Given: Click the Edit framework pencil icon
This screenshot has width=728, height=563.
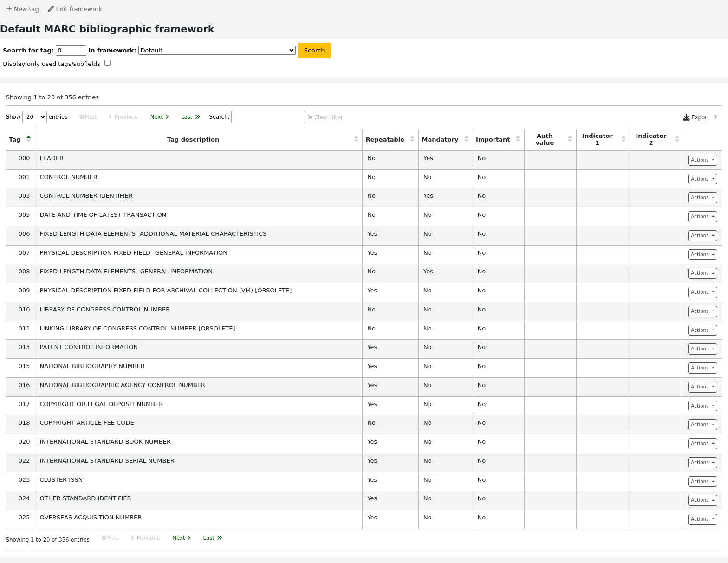Looking at the screenshot, I should (x=51, y=9).
